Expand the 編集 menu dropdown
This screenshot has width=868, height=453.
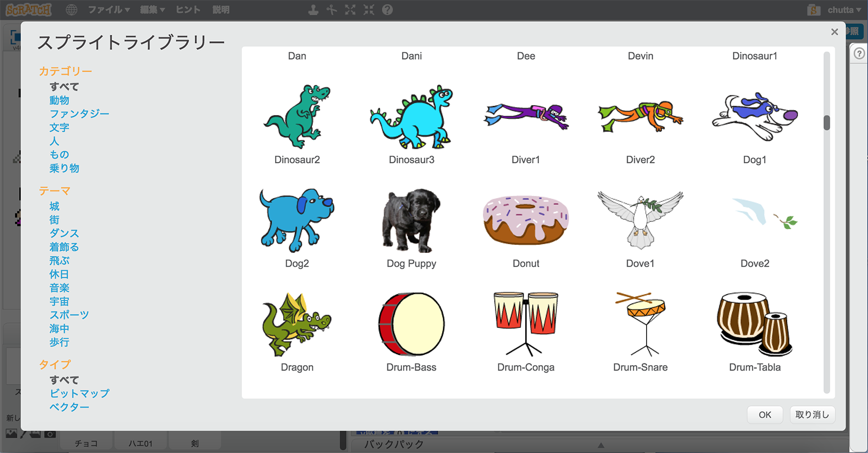[152, 10]
